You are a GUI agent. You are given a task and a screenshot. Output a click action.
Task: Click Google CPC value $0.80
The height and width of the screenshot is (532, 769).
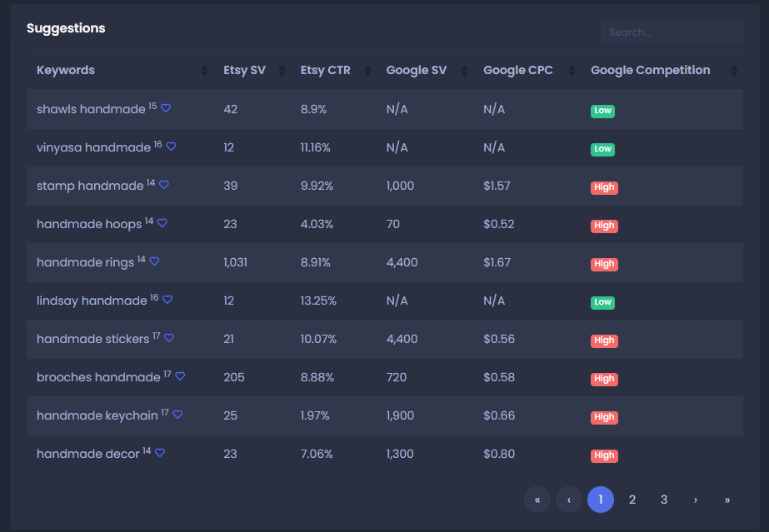pos(499,454)
